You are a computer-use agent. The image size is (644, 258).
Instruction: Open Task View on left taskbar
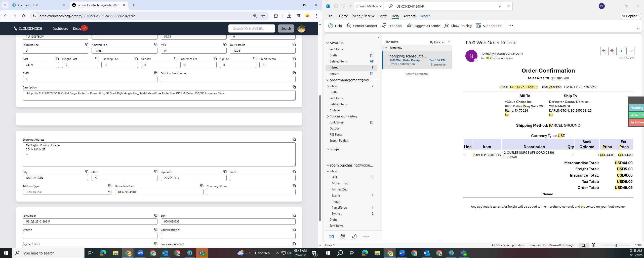(91, 253)
